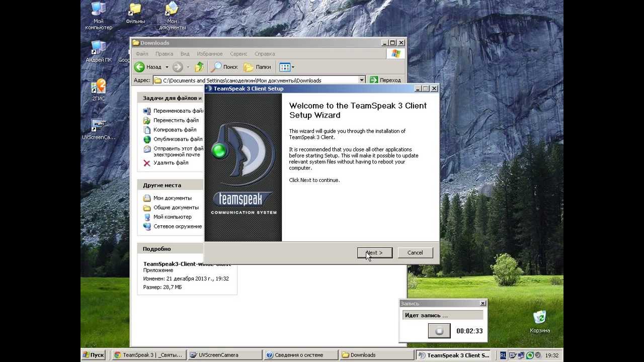The height and width of the screenshot is (362, 644).
Task: Switch to Сведения о системе taskbar button
Action: (x=301, y=355)
